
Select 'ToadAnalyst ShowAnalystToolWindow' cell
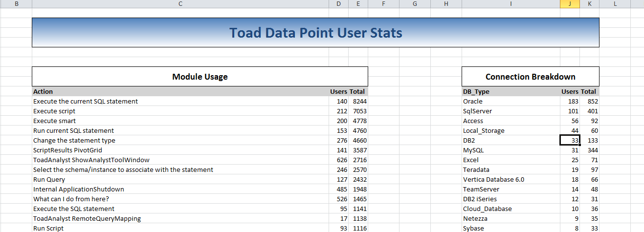[180, 160]
